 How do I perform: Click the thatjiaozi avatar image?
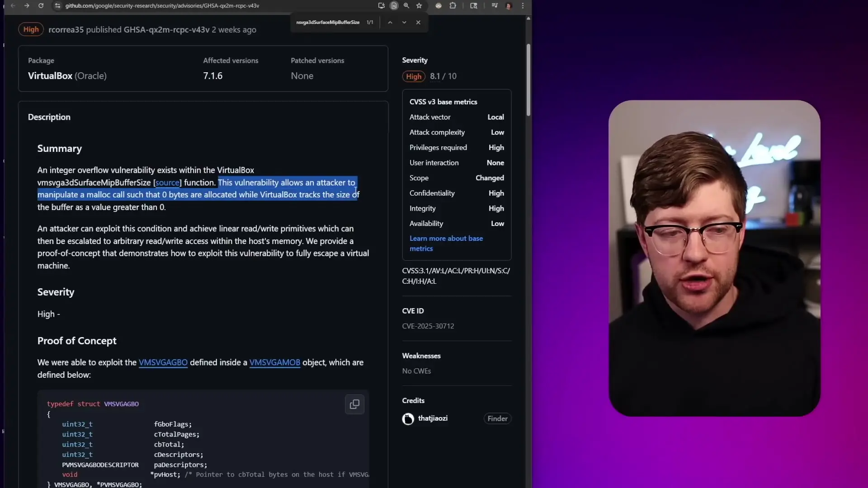pyautogui.click(x=408, y=419)
